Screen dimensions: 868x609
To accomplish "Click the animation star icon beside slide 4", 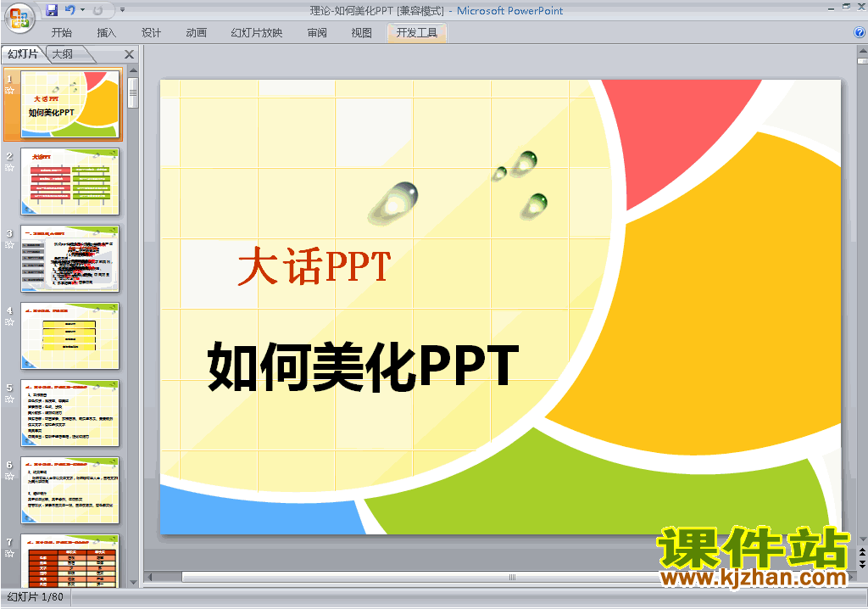I will [x=9, y=321].
